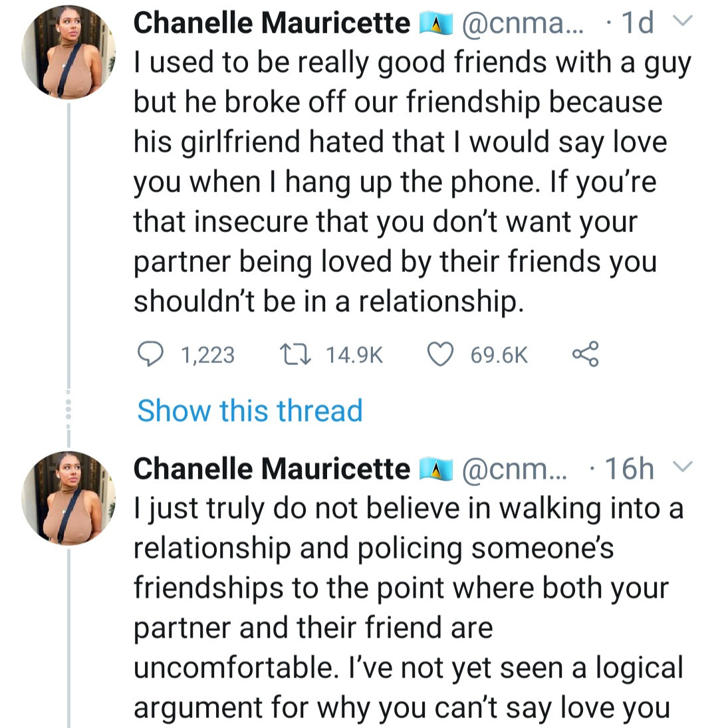Open the 16h timestamp on second tweet
This screenshot has width=718, height=728.
tap(630, 468)
